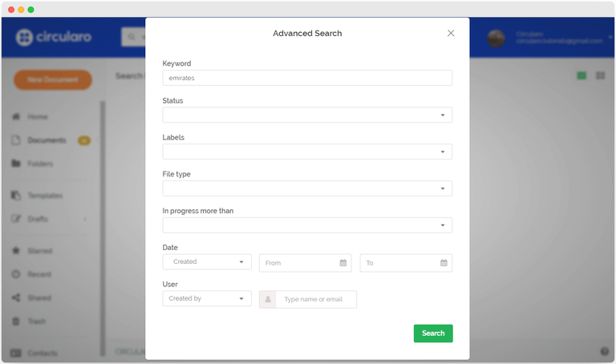This screenshot has width=616, height=364.
Task: Click the Keyword input field
Action: click(306, 78)
